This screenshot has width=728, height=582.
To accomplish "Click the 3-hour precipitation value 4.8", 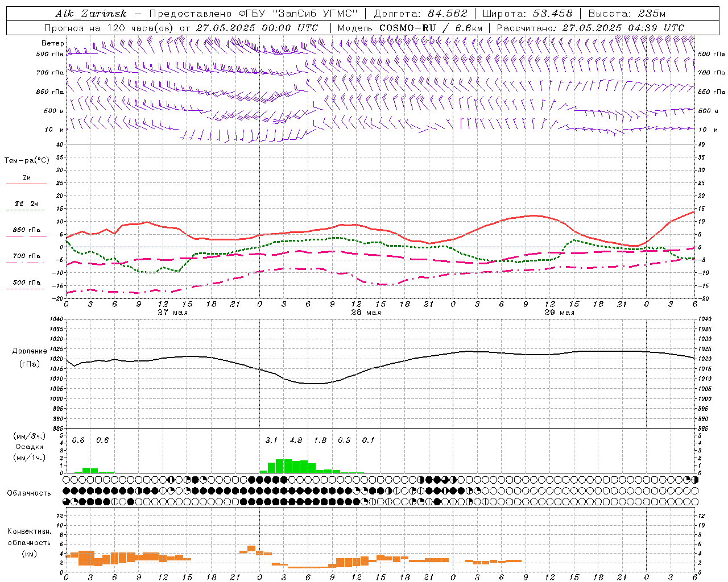I will pyautogui.click(x=296, y=440).
